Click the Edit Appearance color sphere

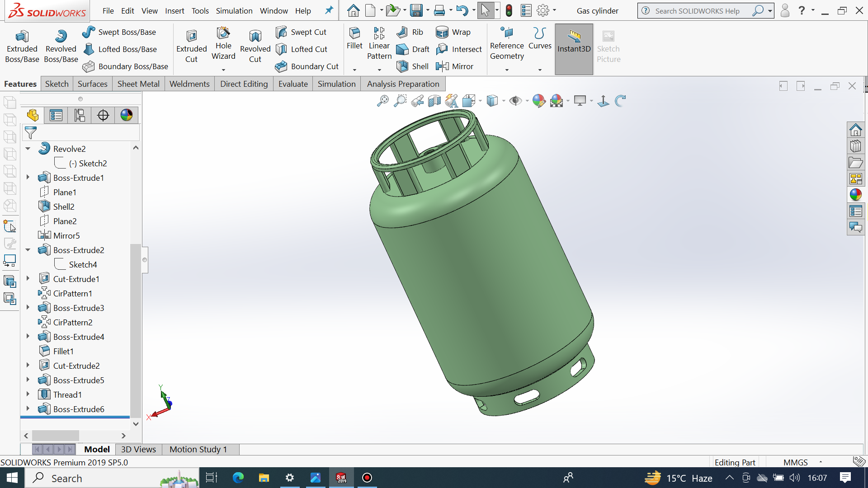pos(538,101)
